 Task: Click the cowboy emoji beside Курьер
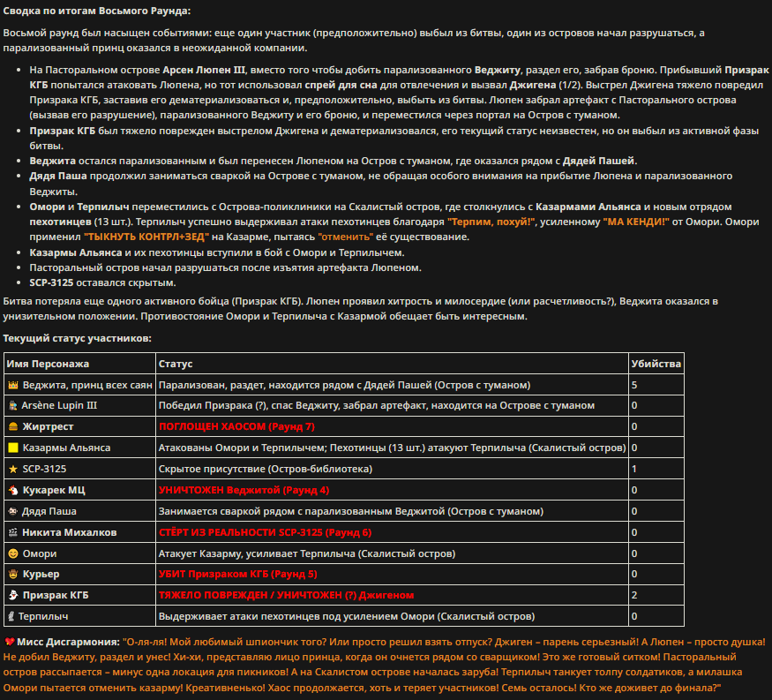point(13,575)
